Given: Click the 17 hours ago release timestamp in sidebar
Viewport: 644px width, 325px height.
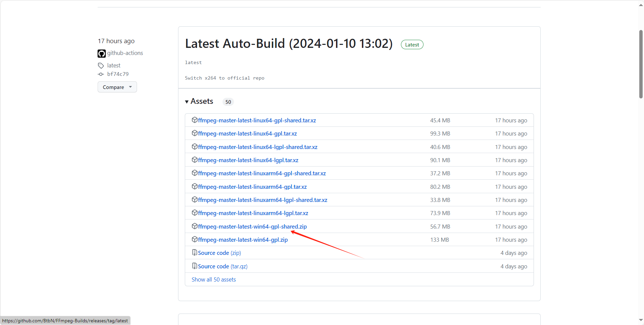Looking at the screenshot, I should point(116,41).
